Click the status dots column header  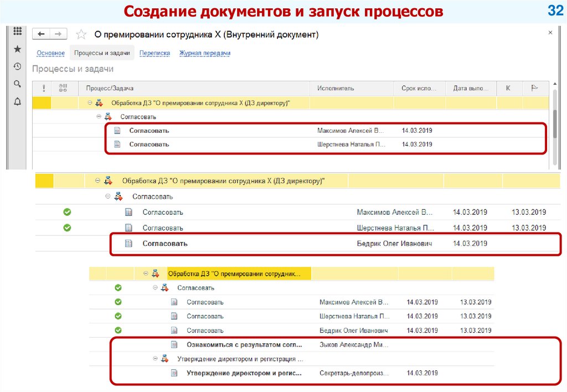click(63, 88)
